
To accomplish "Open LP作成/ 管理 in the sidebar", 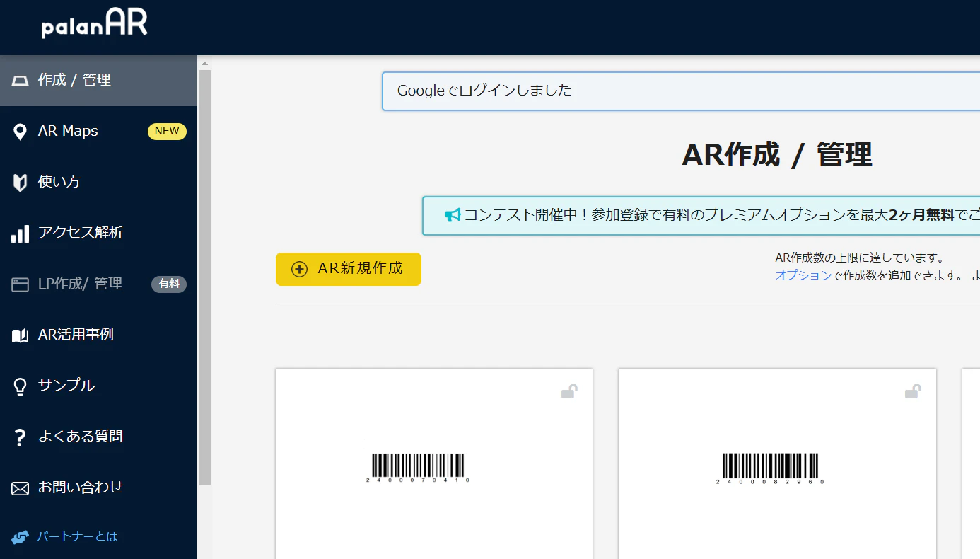I will tap(98, 284).
